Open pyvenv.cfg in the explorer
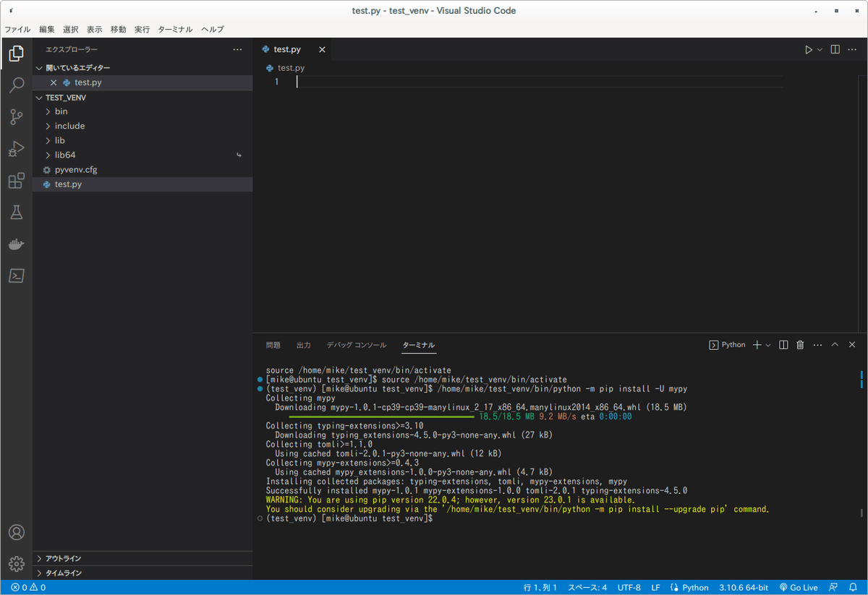The width and height of the screenshot is (868, 595). tap(142, 169)
